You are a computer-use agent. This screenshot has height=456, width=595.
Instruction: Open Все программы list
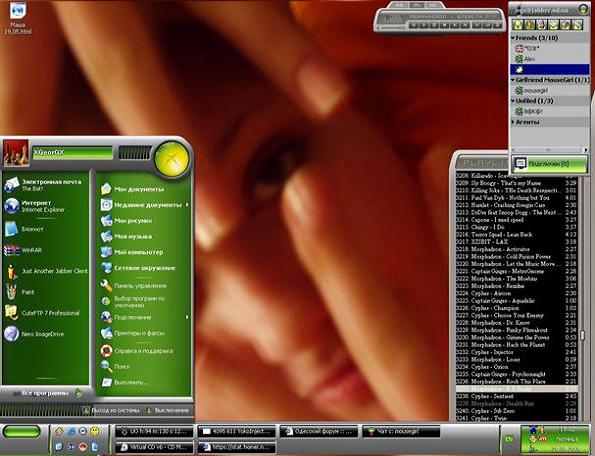point(47,393)
